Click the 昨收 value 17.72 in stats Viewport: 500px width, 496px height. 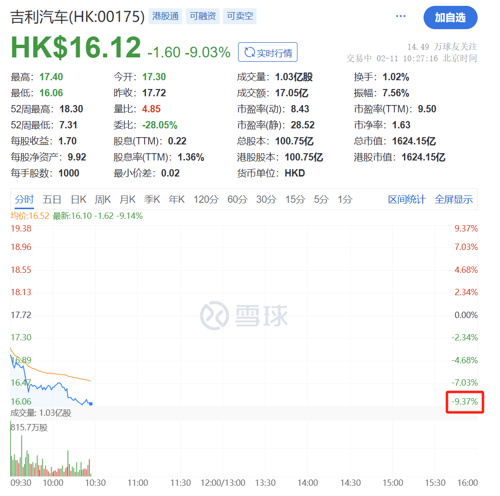click(154, 93)
